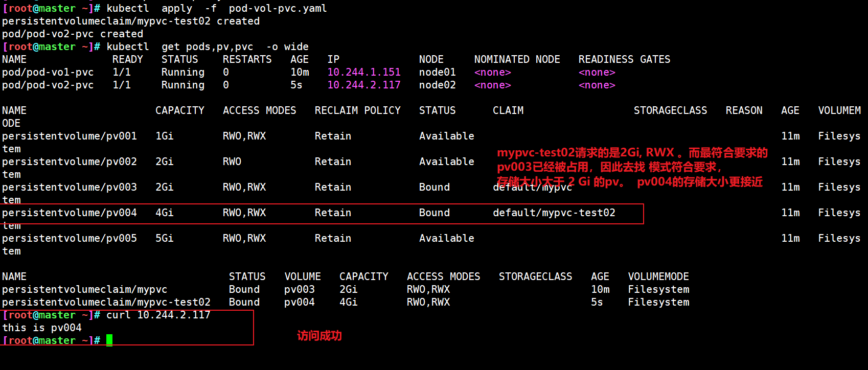Click pv005 capacity '5Gi'
Viewport: 868px width, 370px height.
point(165,238)
